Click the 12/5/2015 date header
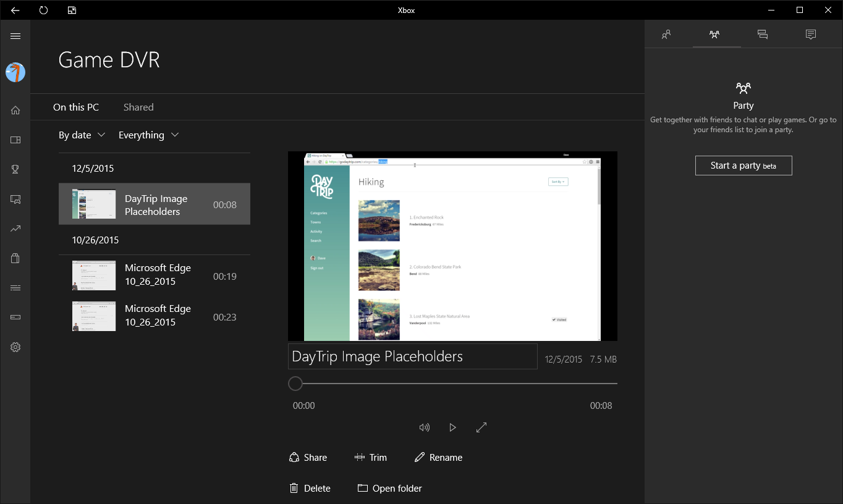Viewport: 843px width, 504px height. 93,169
